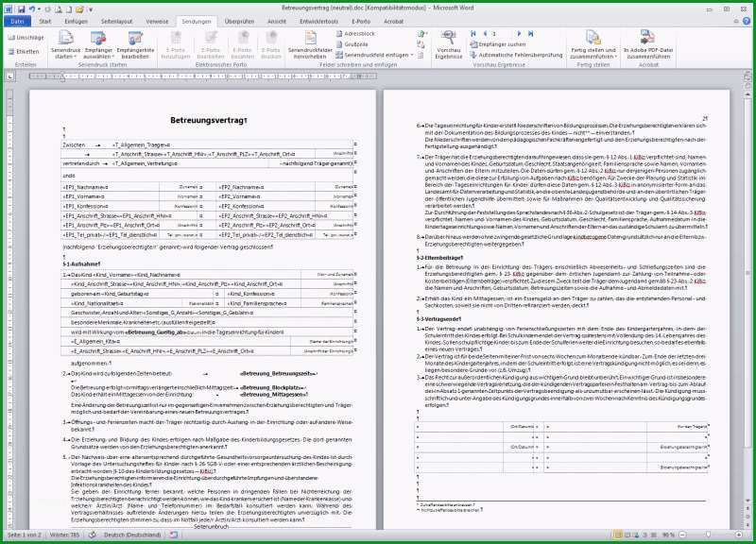Click the Regeln icon in Felder group
The width and height of the screenshot is (756, 544).
tap(421, 34)
